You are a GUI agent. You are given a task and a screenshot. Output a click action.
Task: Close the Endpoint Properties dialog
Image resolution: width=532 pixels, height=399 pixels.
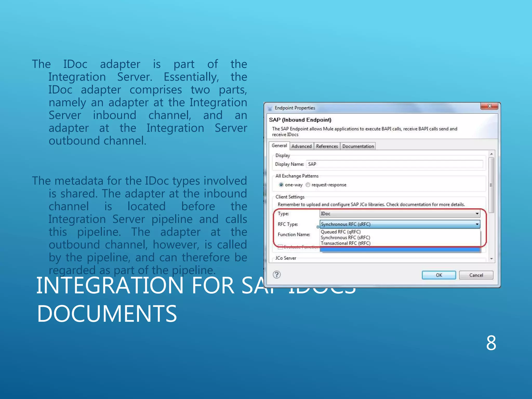click(489, 106)
